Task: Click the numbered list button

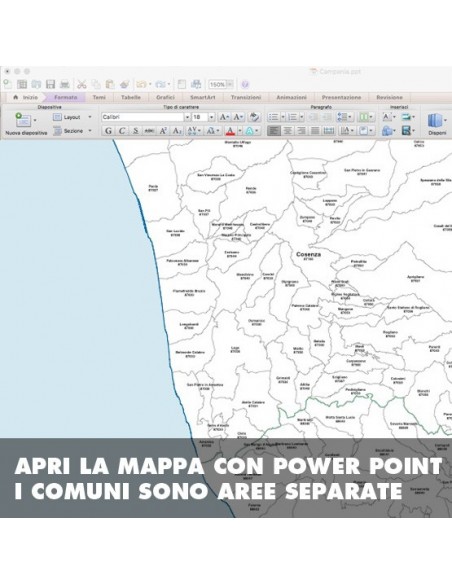Action: 293,117
